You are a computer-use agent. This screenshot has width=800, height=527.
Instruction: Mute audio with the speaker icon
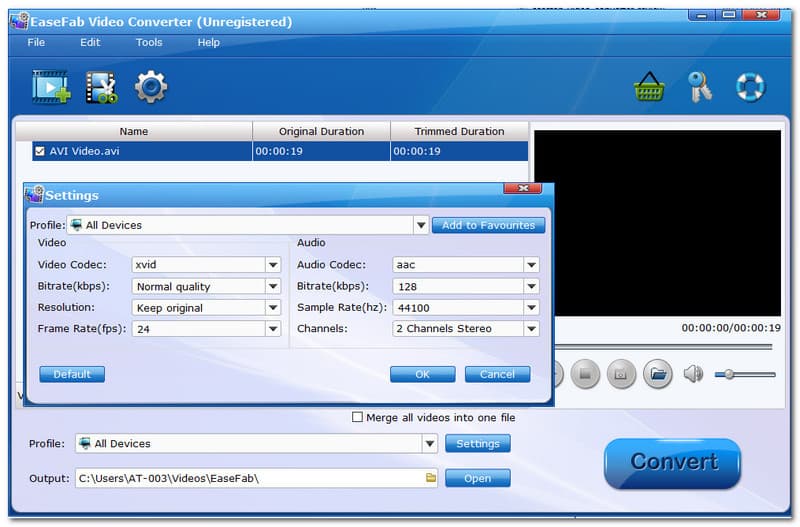coord(693,374)
